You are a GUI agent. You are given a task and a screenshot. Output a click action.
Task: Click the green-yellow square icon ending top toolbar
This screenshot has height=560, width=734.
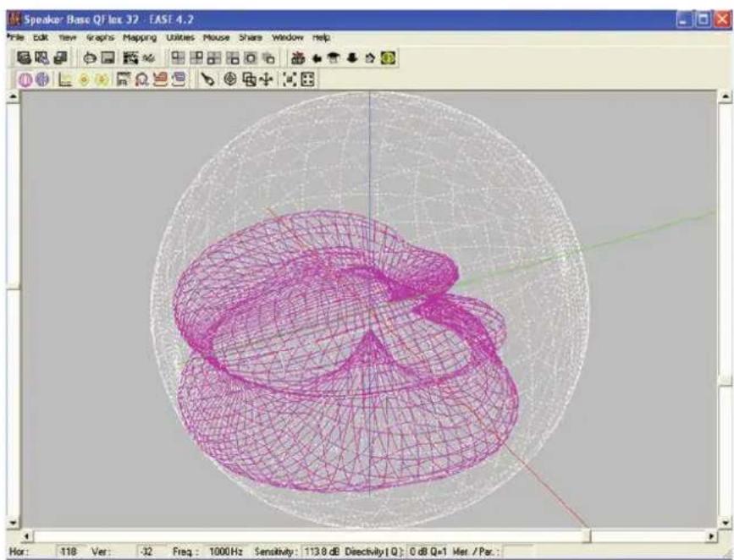[x=388, y=58]
